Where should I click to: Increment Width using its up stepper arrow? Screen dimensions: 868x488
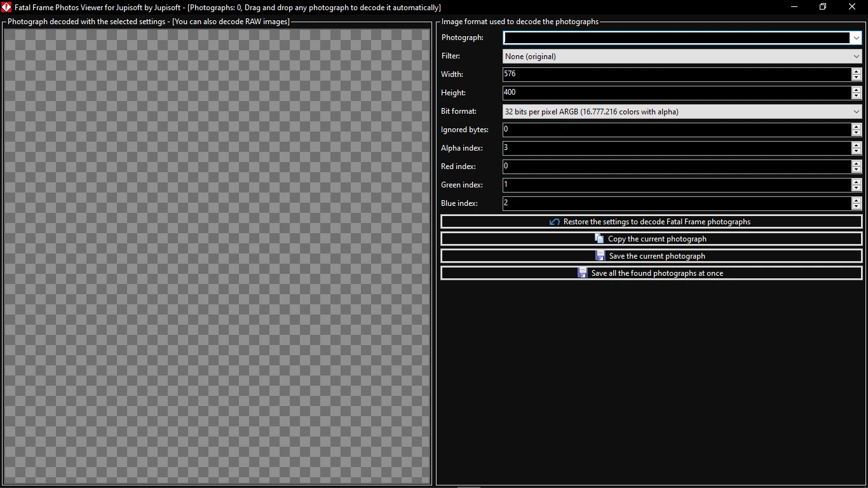(856, 71)
